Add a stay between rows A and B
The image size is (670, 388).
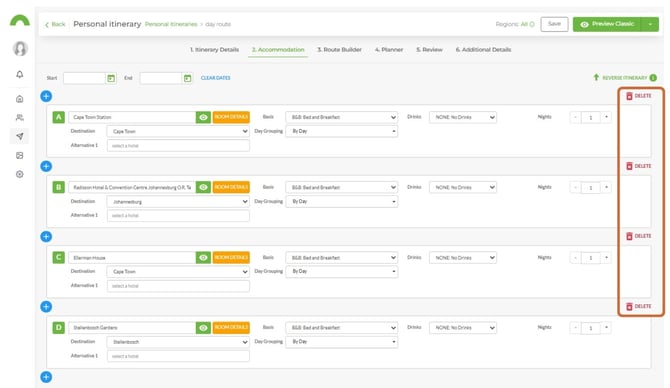tap(46, 166)
